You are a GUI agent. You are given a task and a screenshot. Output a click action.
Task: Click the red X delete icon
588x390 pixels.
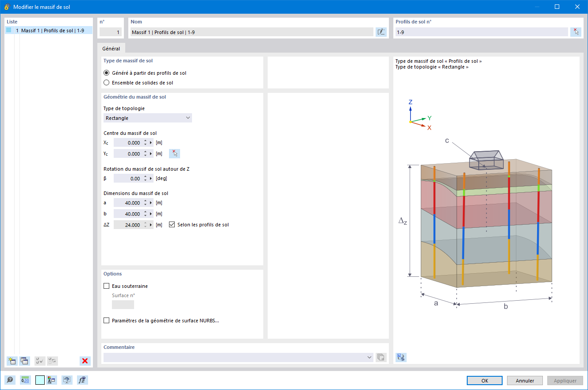pyautogui.click(x=85, y=361)
